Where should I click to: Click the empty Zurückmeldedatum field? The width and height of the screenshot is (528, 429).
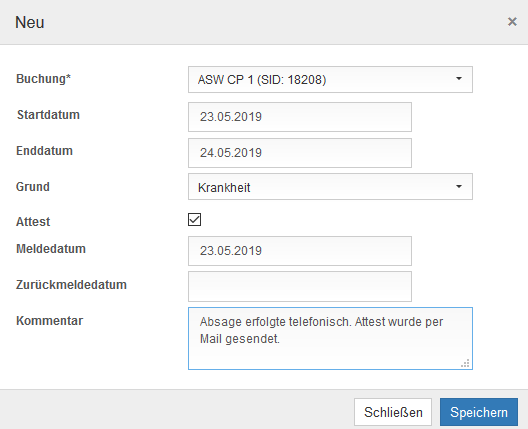(300, 287)
